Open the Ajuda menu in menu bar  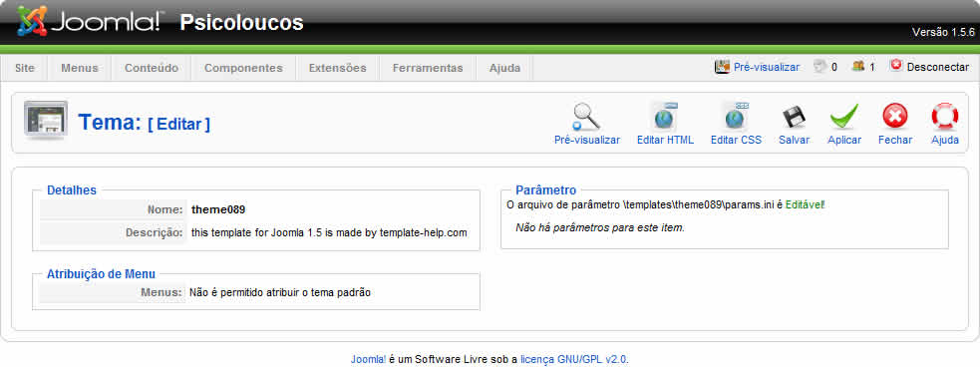tap(504, 68)
